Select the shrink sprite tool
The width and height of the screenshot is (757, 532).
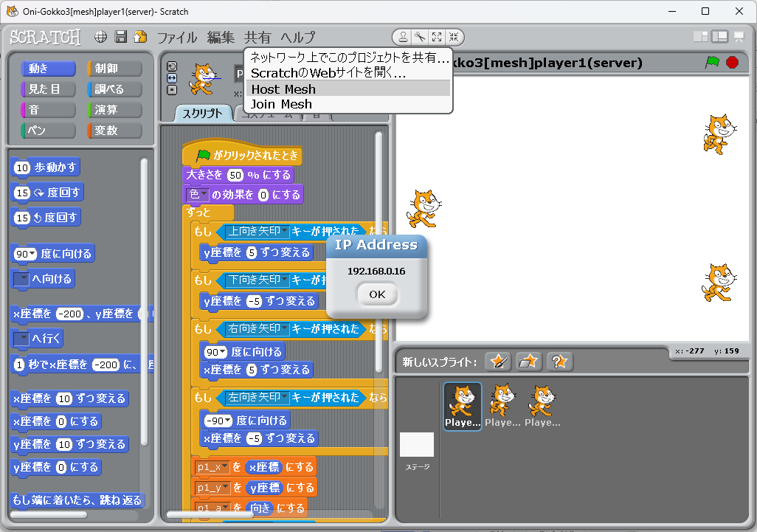coord(454,37)
